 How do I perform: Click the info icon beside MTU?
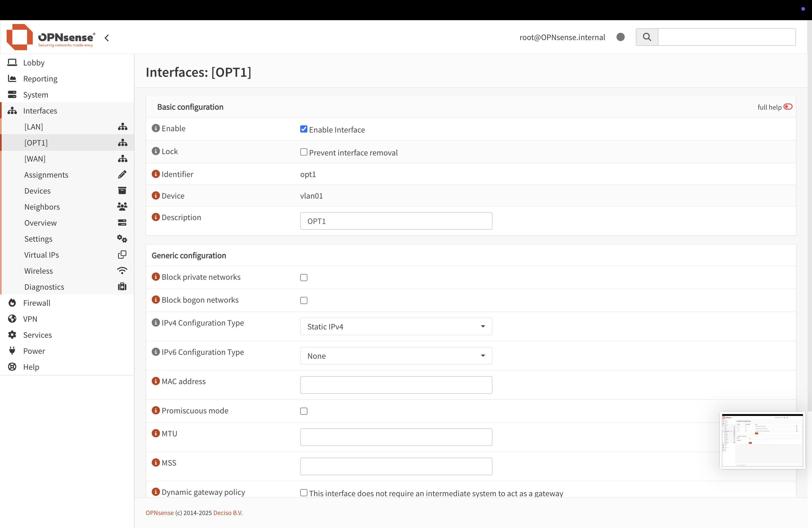point(155,433)
